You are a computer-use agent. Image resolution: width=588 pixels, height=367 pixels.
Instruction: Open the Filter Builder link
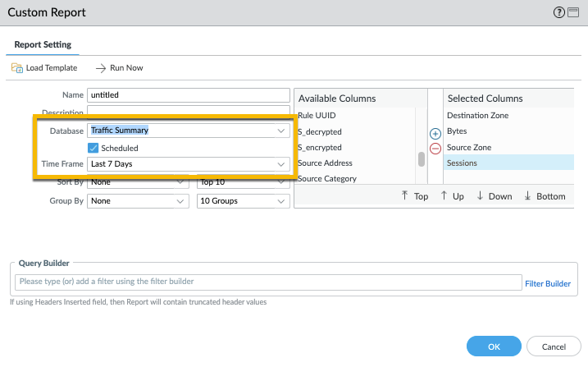tap(547, 283)
